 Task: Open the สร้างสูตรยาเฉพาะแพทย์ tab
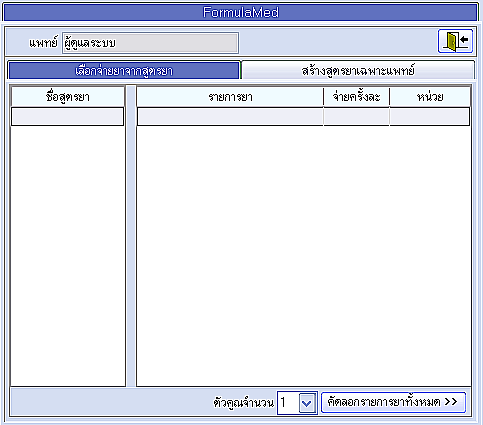[x=358, y=70]
